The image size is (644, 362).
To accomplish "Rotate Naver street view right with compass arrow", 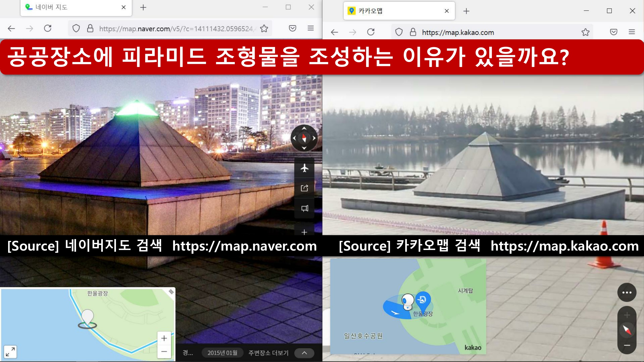I will coord(314,138).
